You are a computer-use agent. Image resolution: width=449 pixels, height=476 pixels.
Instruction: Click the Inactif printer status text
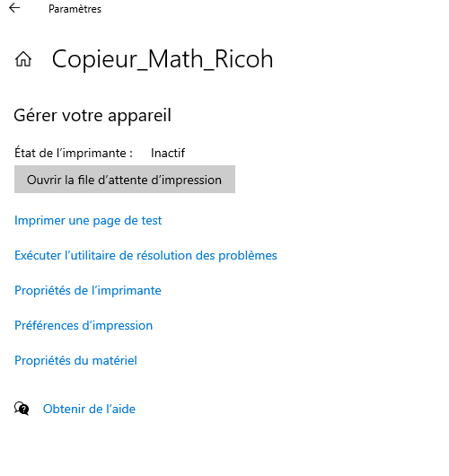click(x=168, y=153)
